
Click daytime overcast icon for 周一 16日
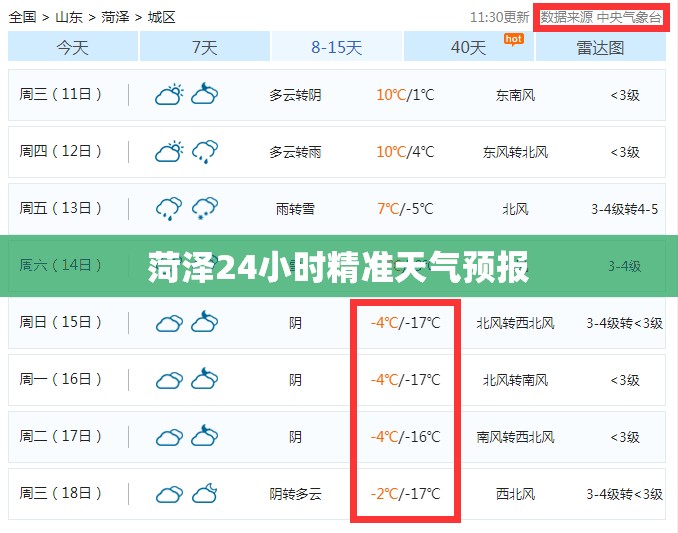click(x=169, y=380)
